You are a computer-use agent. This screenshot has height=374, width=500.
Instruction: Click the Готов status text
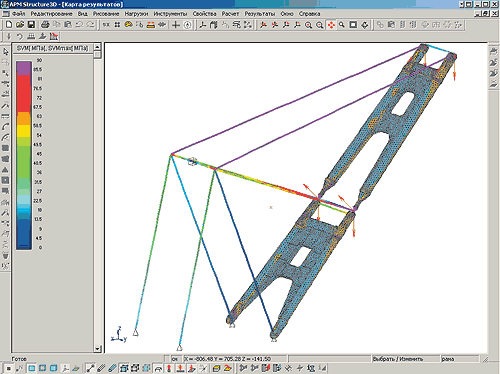pos(19,359)
